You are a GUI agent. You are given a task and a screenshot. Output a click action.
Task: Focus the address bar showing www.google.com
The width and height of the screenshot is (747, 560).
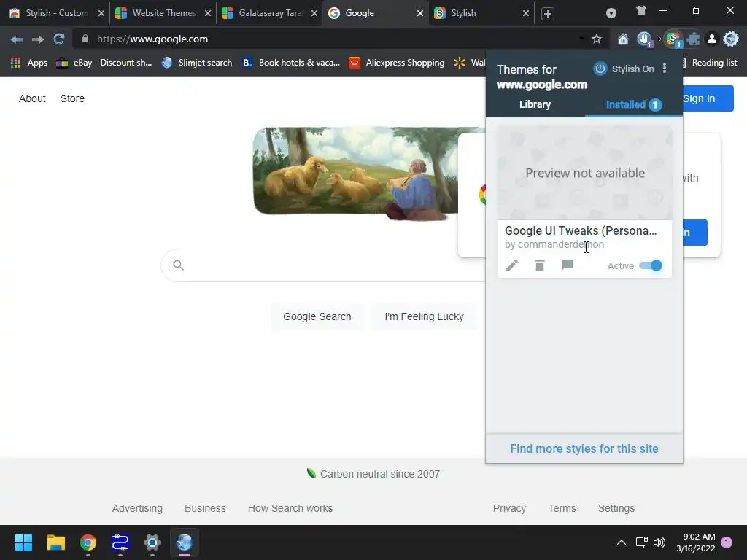333,39
